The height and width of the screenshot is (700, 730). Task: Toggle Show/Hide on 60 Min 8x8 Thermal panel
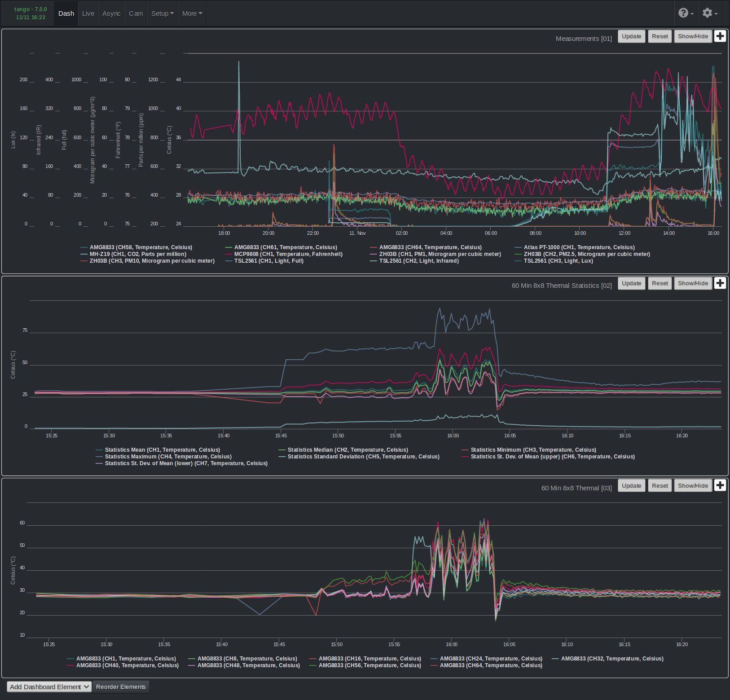point(693,485)
